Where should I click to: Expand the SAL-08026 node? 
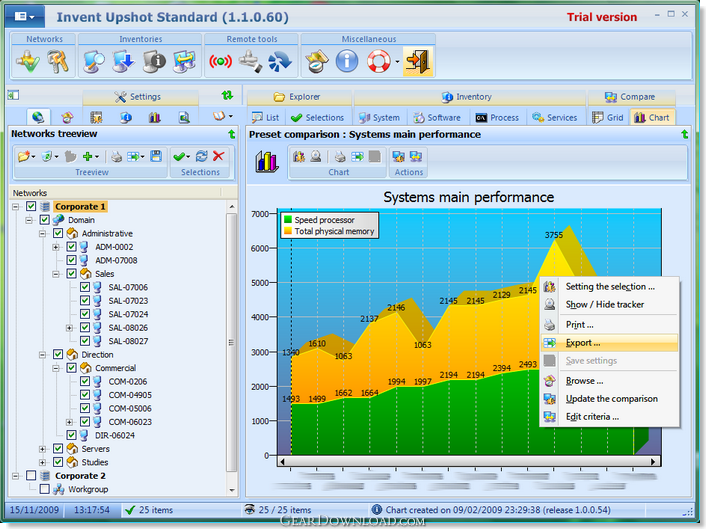pyautogui.click(x=69, y=328)
